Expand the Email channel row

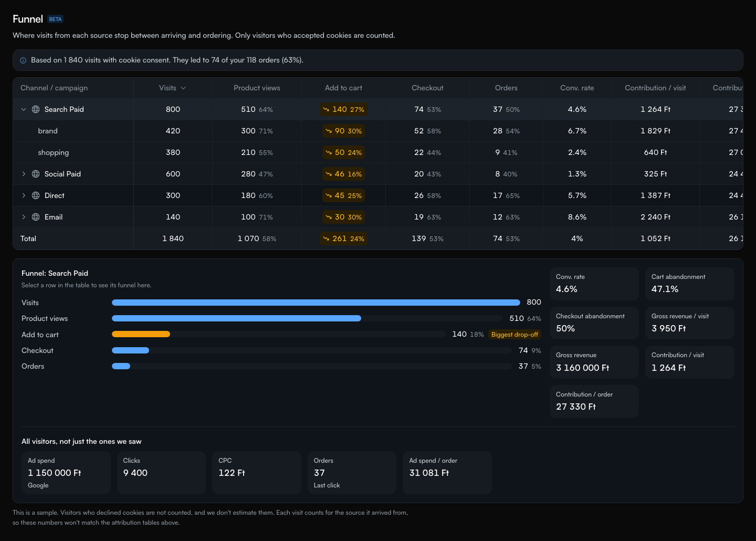[x=24, y=217]
